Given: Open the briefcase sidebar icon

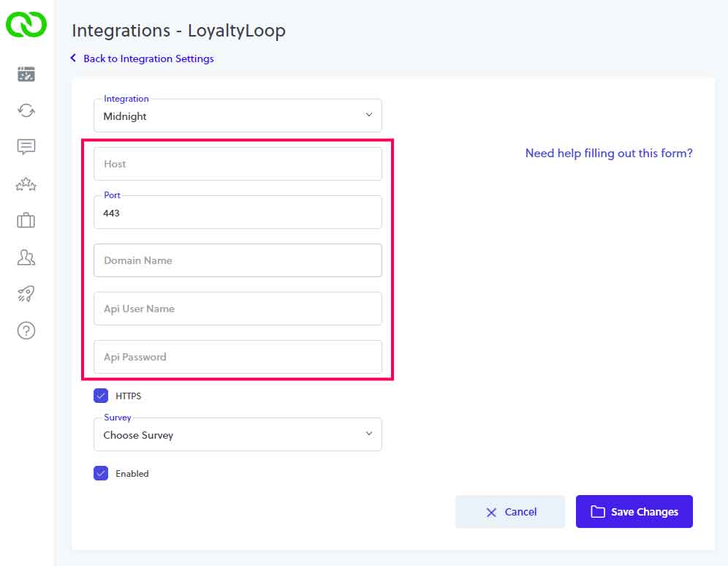Looking at the screenshot, I should tap(26, 220).
